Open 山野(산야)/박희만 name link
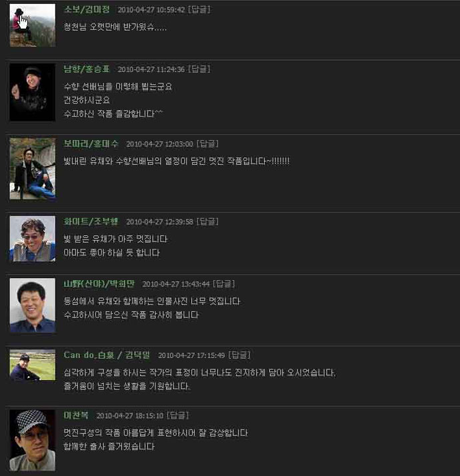Screen dimensions: 460x476 [x=99, y=284]
